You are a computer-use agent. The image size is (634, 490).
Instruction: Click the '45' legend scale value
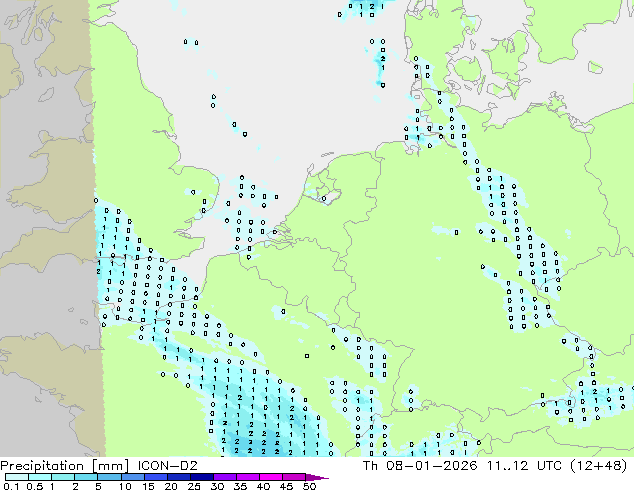[286, 486]
